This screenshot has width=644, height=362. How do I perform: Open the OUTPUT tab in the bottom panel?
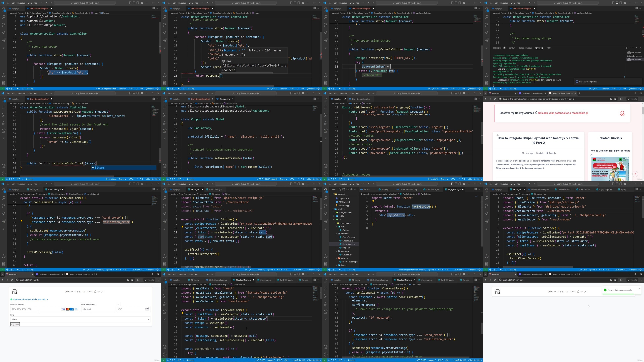click(x=512, y=48)
